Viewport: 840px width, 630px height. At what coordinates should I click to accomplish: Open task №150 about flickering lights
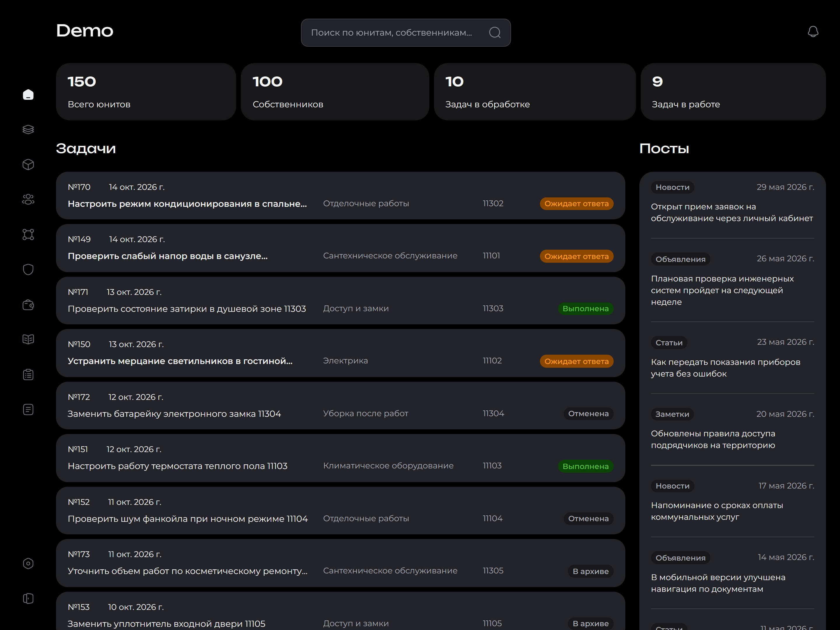[x=340, y=353]
